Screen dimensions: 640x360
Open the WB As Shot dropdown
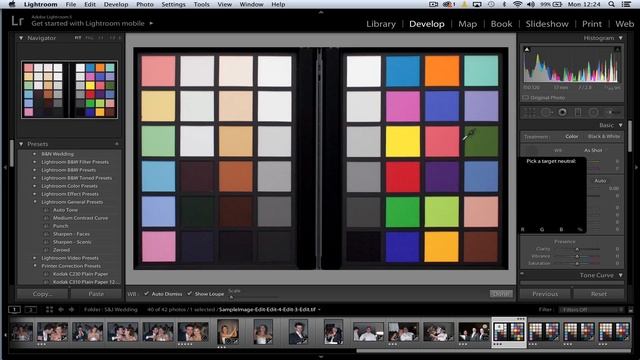tap(594, 150)
